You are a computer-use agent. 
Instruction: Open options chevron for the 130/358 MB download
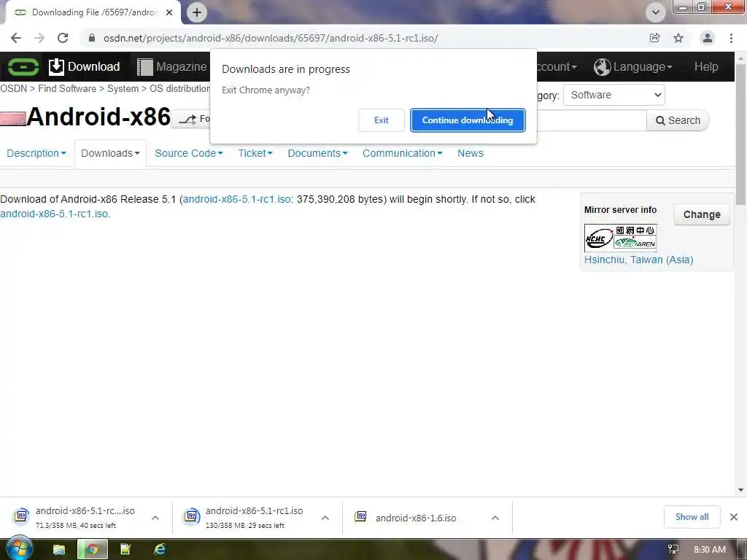coord(325,518)
